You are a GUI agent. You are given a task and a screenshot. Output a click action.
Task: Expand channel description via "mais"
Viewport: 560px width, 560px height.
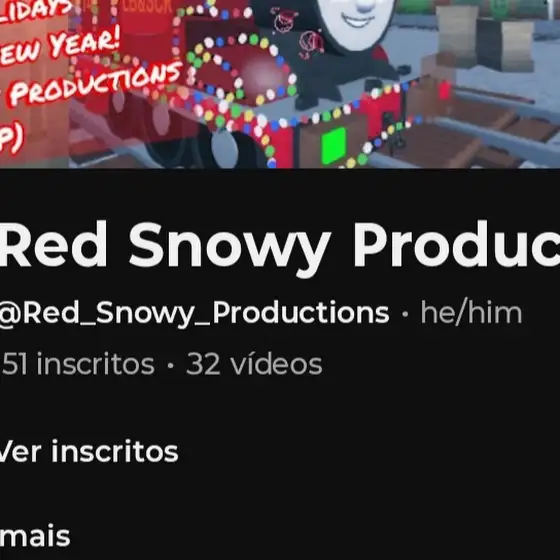point(35,536)
